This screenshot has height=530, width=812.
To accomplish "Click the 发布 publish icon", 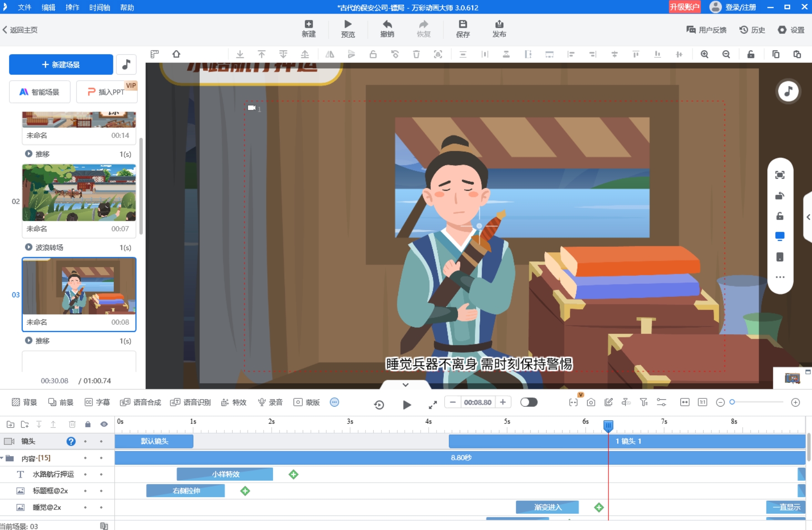I will (x=499, y=24).
